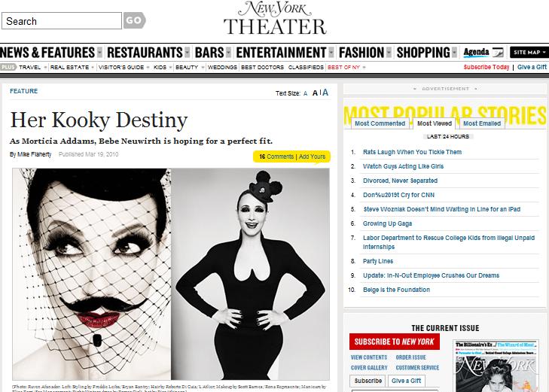Switch to the Most Commented tab
The image size is (549, 392).
click(x=380, y=123)
